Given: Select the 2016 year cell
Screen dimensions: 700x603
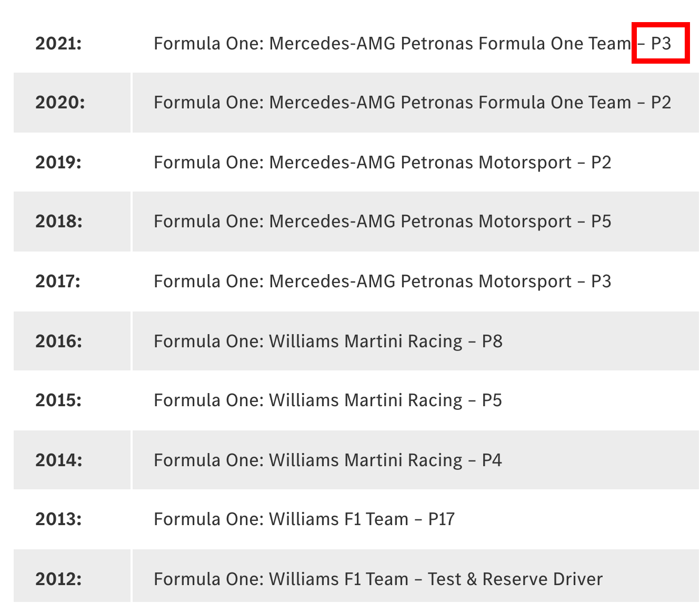Looking at the screenshot, I should 59,341.
